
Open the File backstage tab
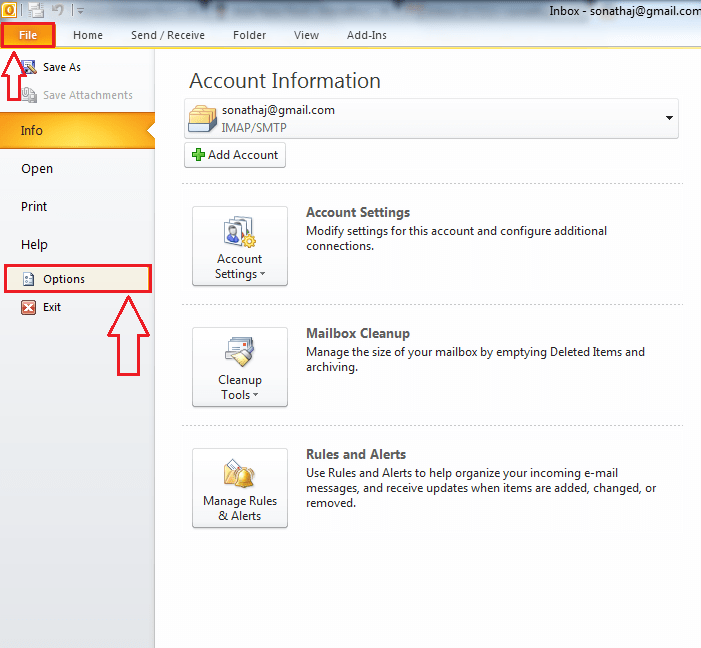28,35
